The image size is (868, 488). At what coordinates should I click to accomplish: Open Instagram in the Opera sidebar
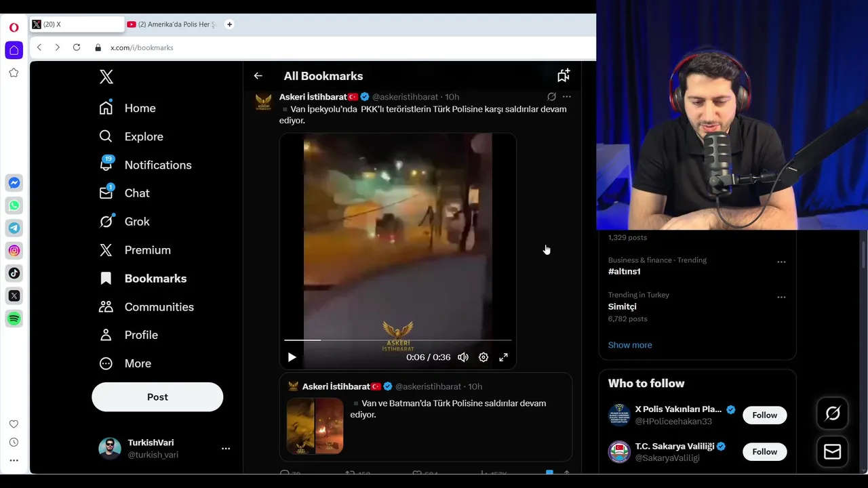(x=14, y=251)
